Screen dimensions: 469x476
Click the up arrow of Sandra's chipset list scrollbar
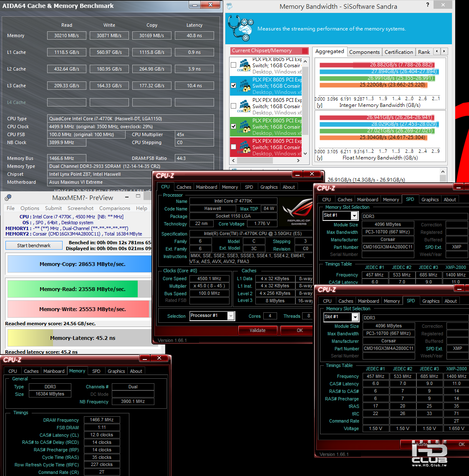(305, 61)
